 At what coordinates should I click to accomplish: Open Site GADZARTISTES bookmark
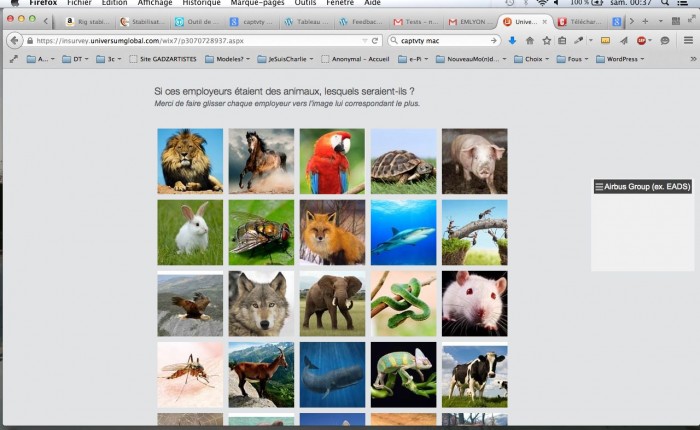[163, 59]
